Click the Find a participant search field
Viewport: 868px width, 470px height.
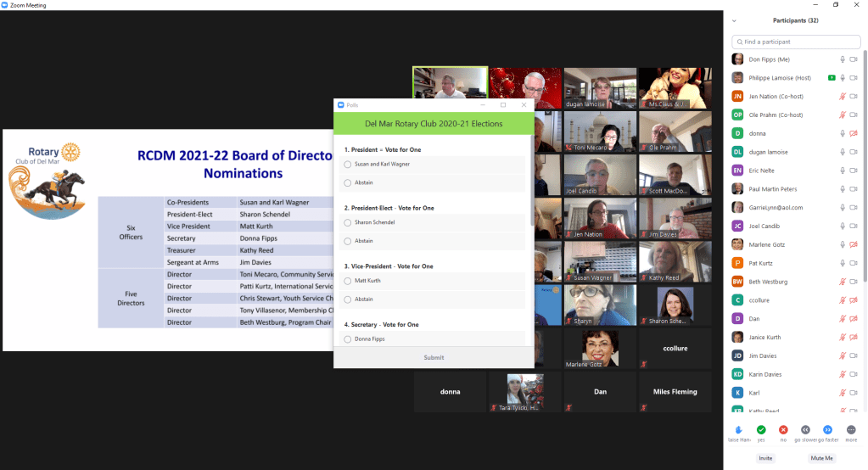[x=789, y=42]
